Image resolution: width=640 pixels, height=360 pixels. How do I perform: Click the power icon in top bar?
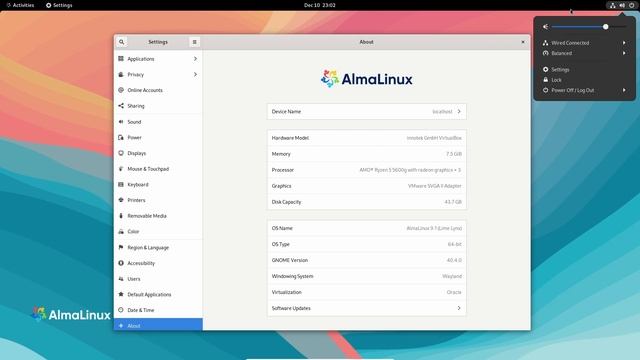pos(631,5)
